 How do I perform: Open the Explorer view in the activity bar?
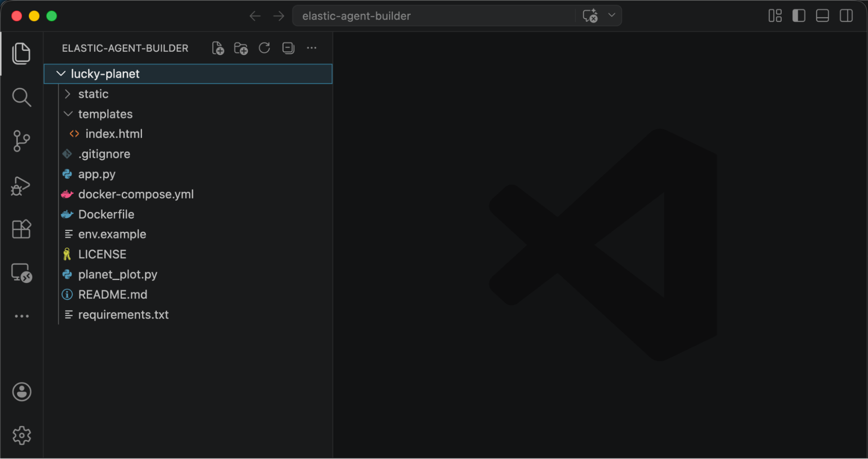21,53
